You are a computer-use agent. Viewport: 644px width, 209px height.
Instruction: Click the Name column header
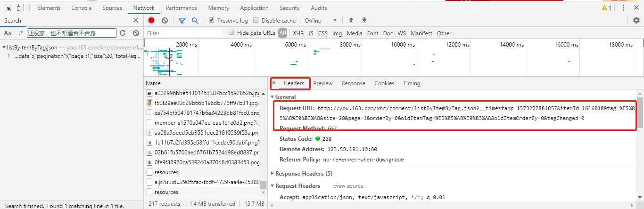click(205, 83)
